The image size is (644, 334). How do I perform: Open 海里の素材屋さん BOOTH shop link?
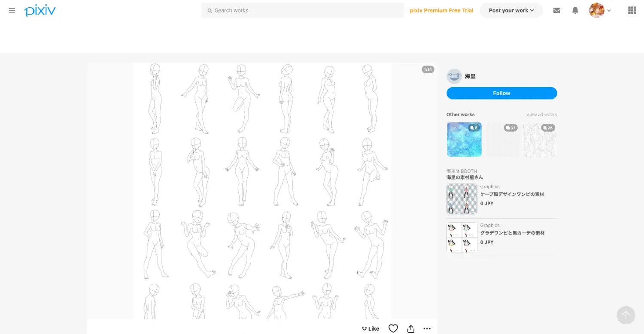pos(465,178)
